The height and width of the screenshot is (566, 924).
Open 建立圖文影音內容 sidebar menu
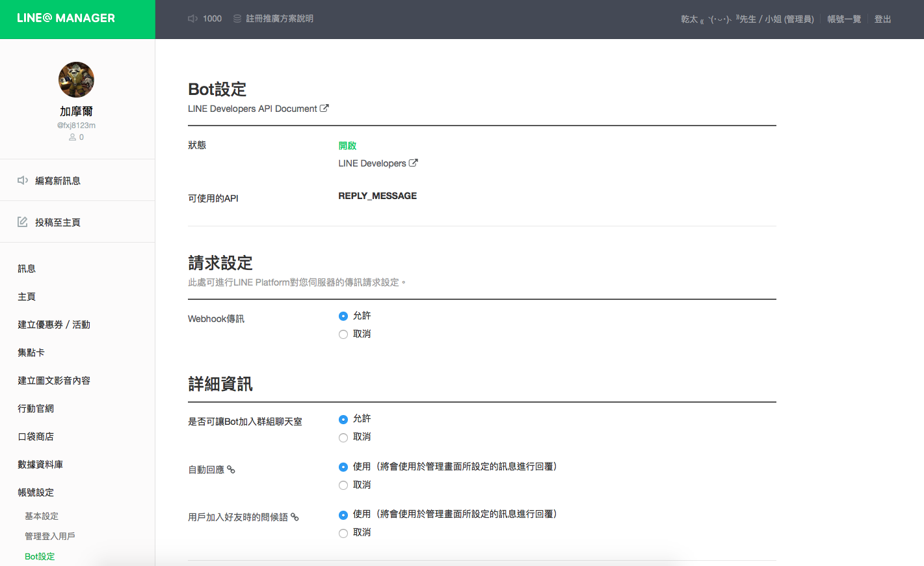(54, 381)
